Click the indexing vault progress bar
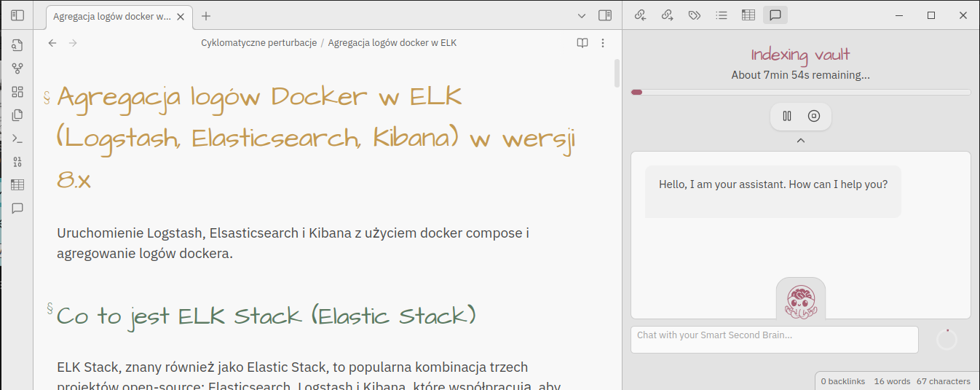Screen dimensions: 980x390 coord(801,93)
